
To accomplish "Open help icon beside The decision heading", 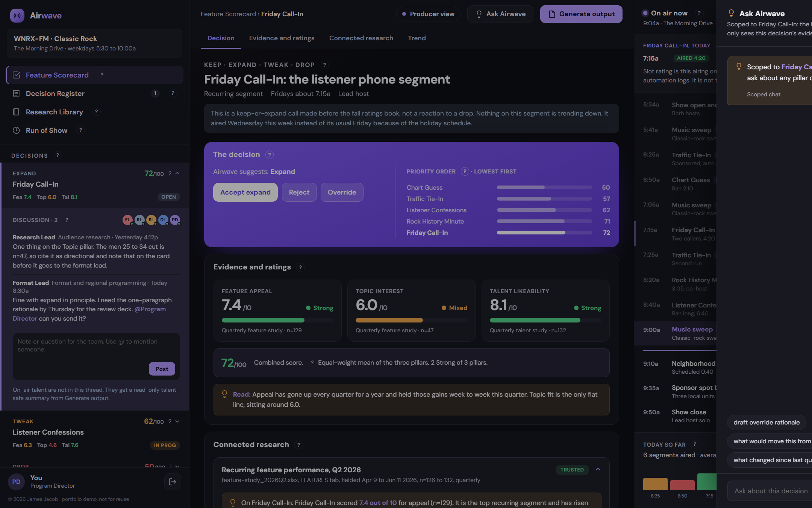I will 270,155.
